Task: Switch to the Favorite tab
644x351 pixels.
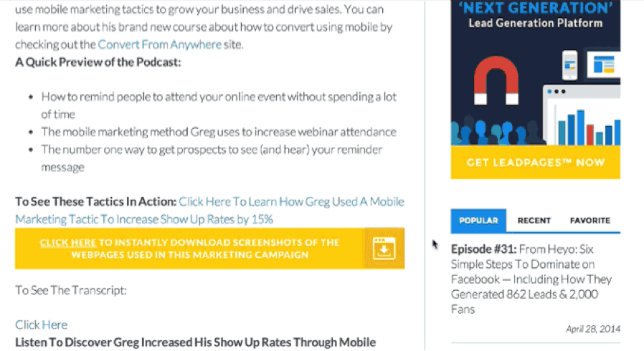Action: coord(590,221)
